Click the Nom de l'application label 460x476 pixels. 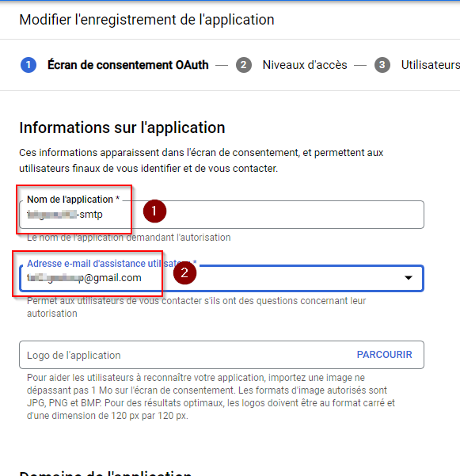click(x=73, y=200)
